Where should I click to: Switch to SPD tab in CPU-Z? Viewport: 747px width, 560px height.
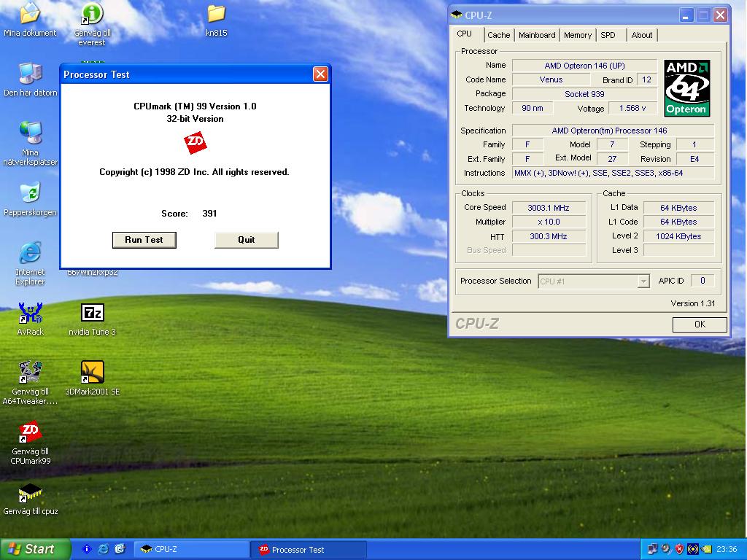coord(608,35)
